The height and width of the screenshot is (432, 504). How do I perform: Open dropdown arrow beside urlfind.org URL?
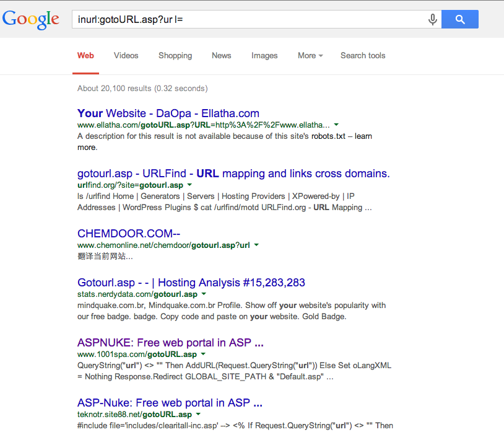[189, 185]
